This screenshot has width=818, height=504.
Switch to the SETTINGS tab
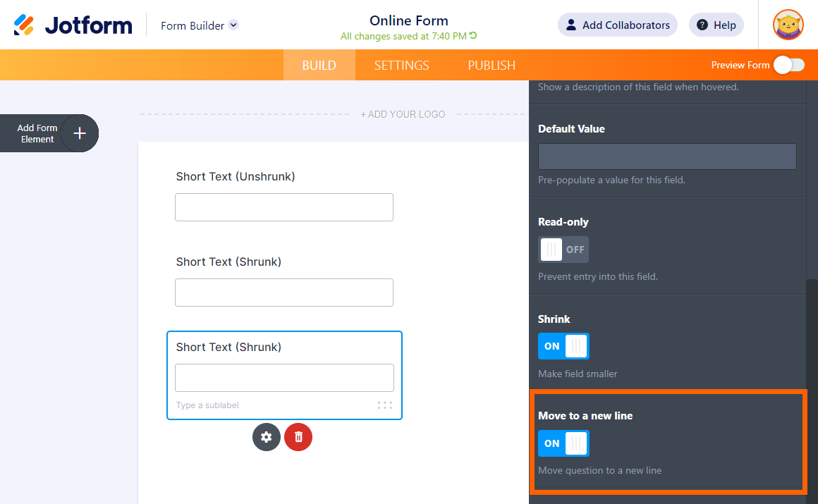402,66
